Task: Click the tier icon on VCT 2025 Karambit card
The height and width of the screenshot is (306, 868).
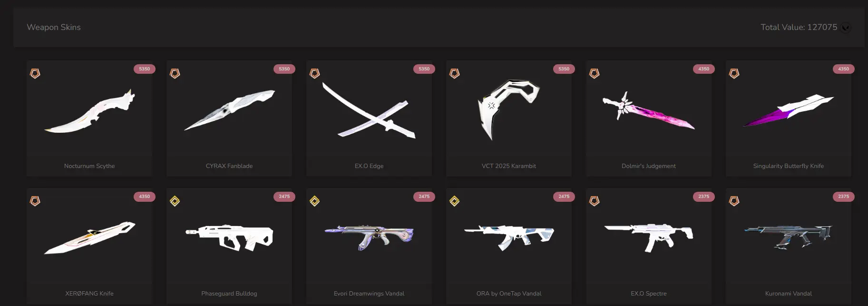Action: point(455,74)
